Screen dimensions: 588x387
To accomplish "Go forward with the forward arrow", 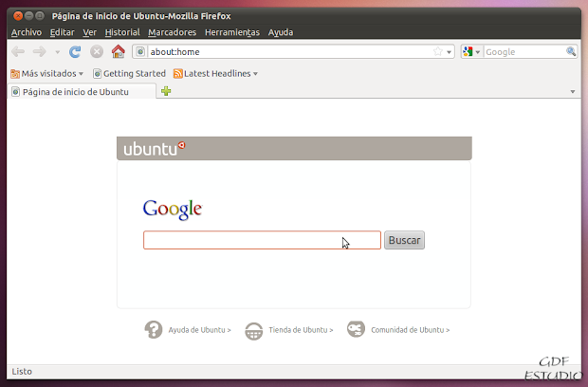I will coord(40,51).
